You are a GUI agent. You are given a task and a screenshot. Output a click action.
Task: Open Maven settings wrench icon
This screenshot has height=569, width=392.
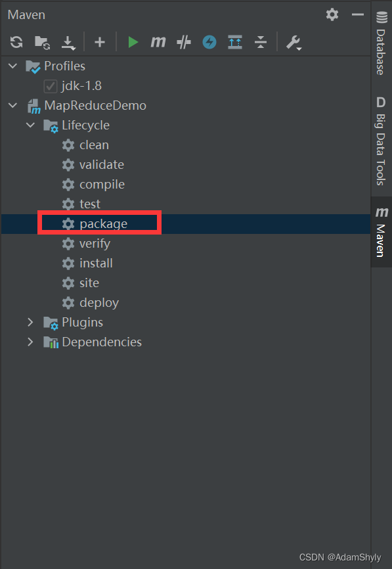294,43
